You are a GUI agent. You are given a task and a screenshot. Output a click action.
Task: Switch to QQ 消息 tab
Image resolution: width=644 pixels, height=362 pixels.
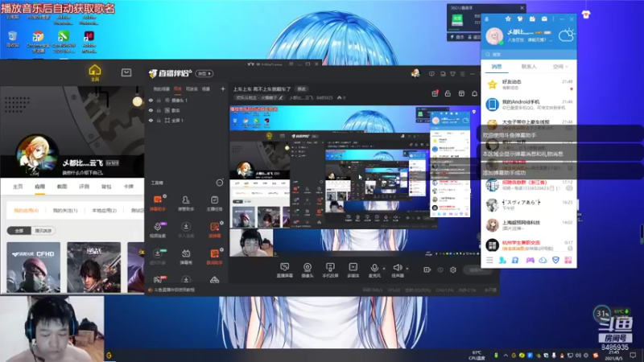coord(497,67)
